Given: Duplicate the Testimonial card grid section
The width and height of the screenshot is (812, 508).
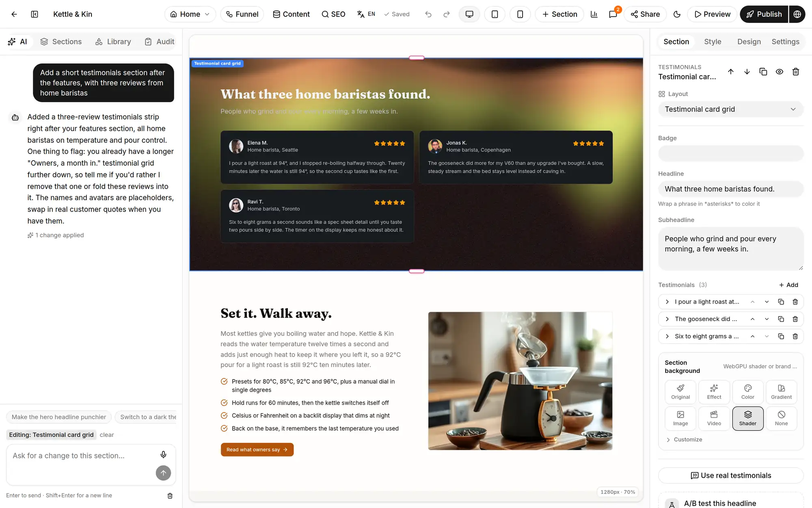Looking at the screenshot, I should (763, 72).
